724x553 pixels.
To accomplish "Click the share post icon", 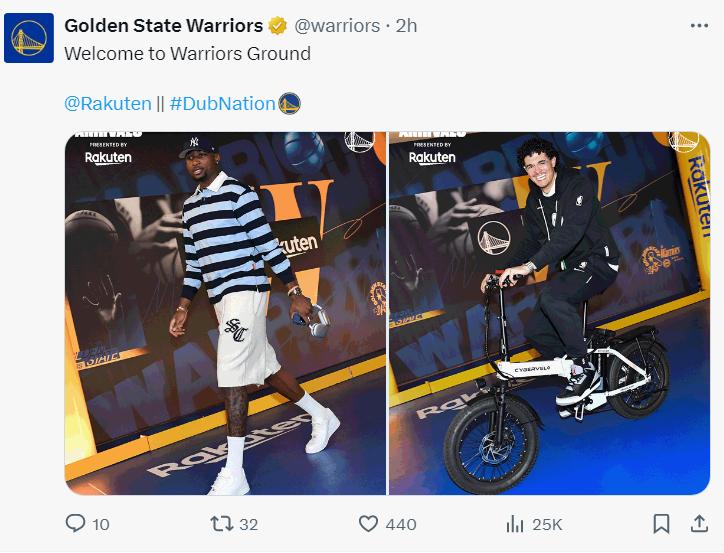I will (699, 523).
